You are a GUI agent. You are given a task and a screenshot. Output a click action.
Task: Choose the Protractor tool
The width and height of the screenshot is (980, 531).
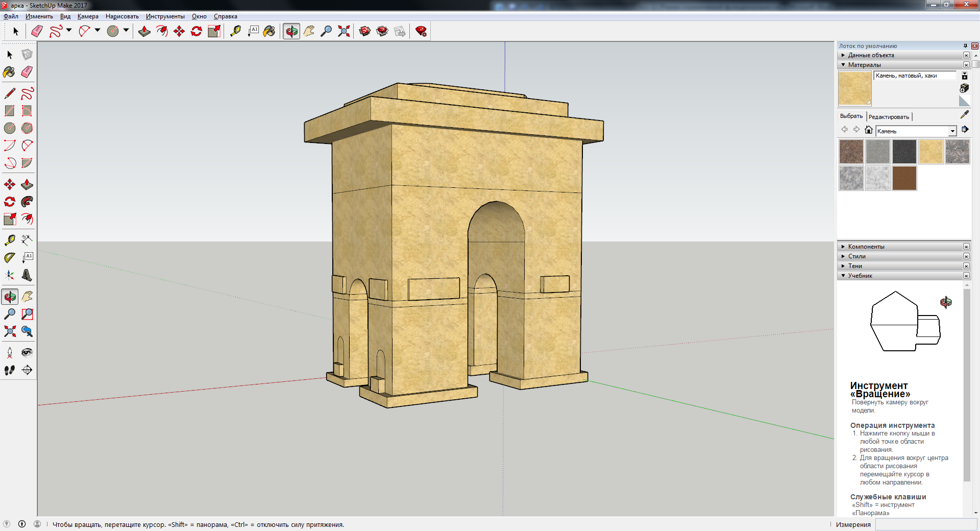tap(10, 257)
